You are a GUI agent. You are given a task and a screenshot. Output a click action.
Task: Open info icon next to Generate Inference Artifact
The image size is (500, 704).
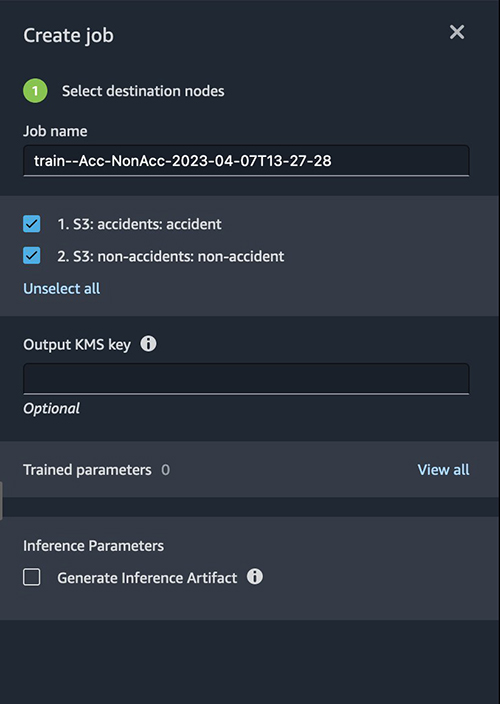(254, 576)
